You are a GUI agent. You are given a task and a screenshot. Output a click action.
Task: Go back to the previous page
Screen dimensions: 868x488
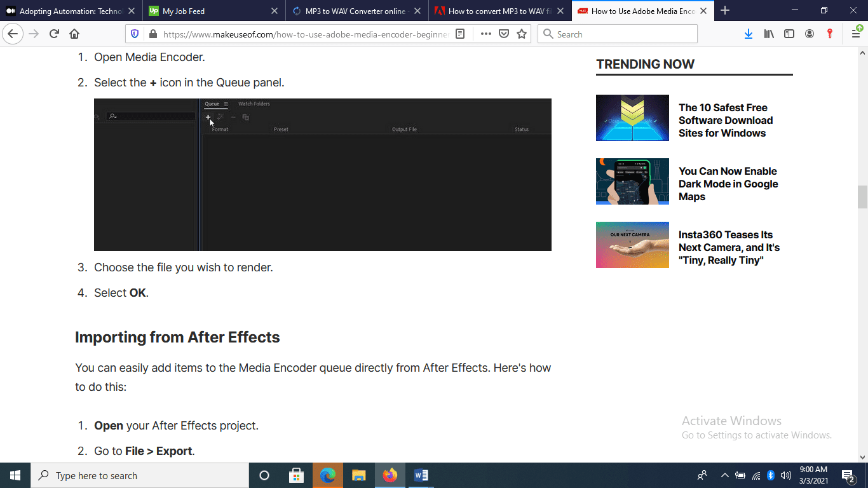[13, 34]
